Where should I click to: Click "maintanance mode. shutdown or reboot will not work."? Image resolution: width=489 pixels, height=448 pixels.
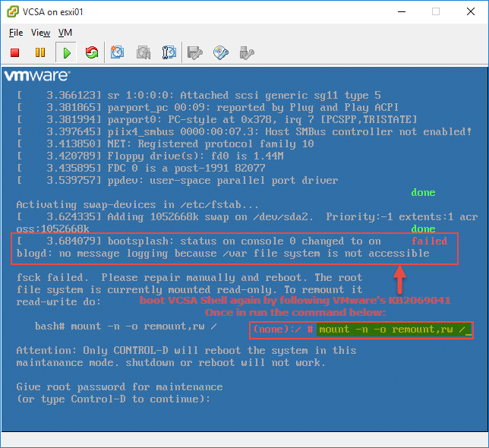coord(171,363)
